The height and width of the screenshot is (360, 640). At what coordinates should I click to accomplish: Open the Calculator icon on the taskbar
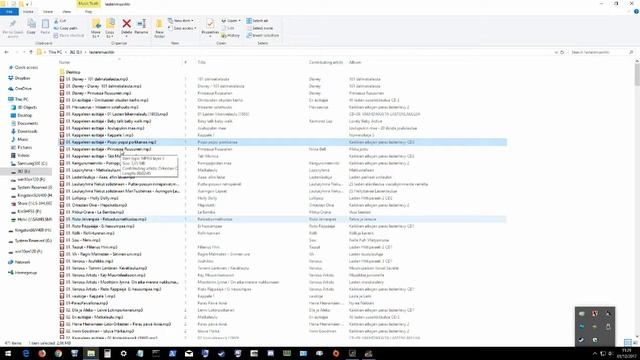(x=107, y=353)
